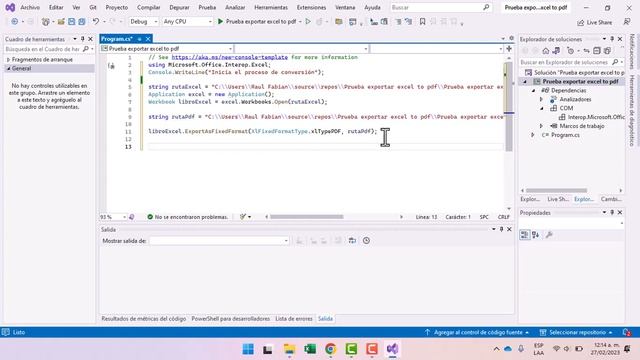Click Home icon in Solution Explorer toolbar
Screen dimensions: 640x360
546,51
